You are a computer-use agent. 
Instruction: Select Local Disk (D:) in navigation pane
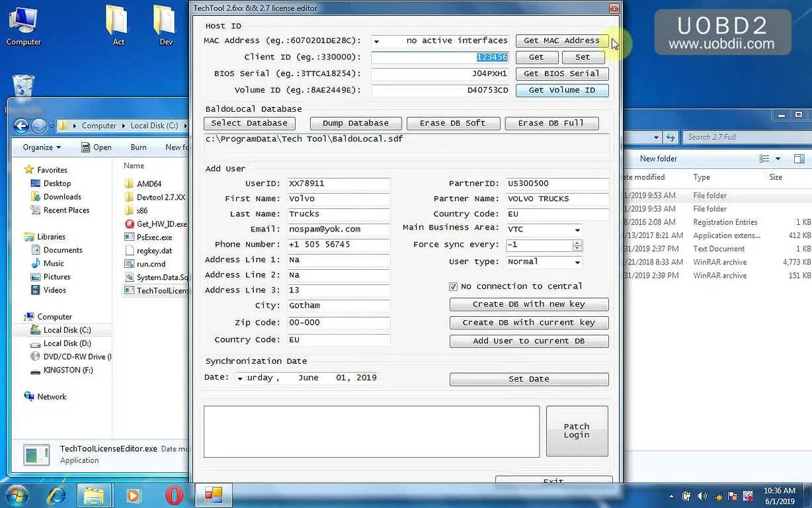tap(61, 343)
